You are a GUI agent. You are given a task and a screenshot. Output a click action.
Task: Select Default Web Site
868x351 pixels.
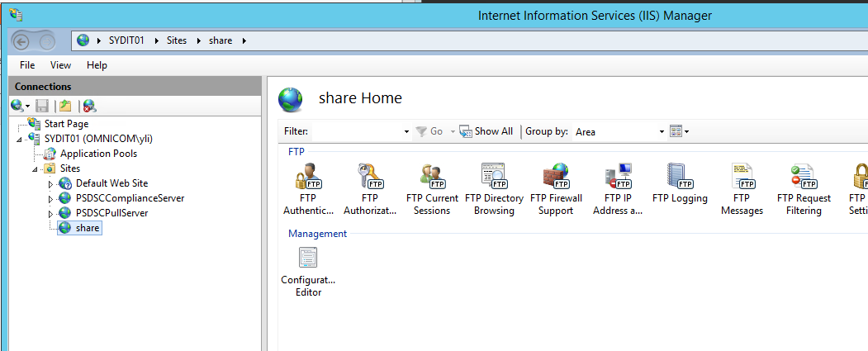(111, 183)
